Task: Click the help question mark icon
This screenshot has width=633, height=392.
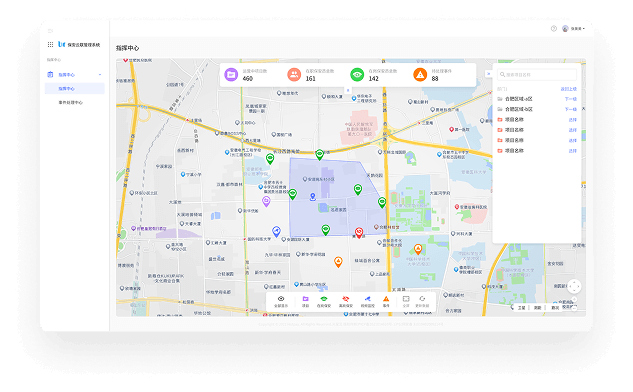Action: point(554,29)
